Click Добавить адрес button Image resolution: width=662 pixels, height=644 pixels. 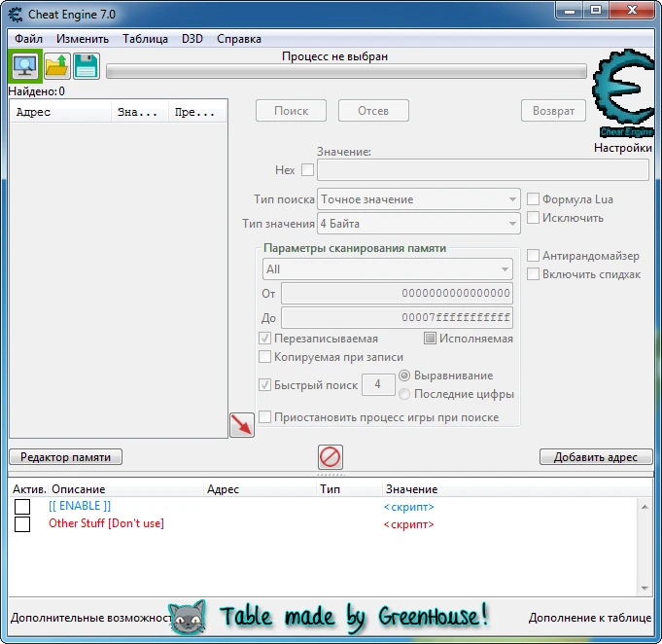coord(595,457)
